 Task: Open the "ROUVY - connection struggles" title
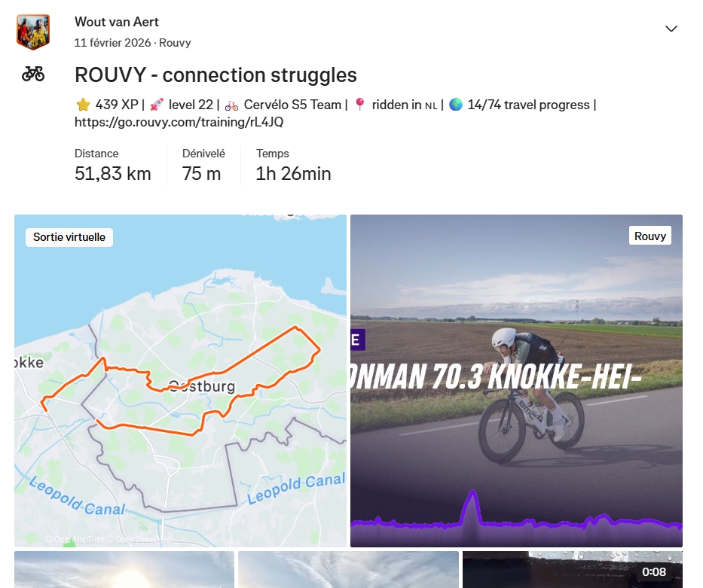click(215, 75)
